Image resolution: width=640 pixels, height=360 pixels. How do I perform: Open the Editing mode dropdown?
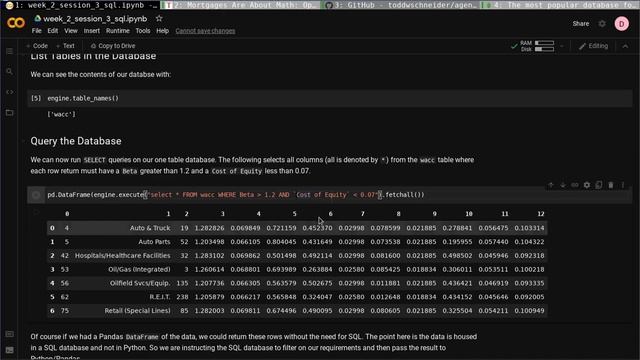pos(593,46)
